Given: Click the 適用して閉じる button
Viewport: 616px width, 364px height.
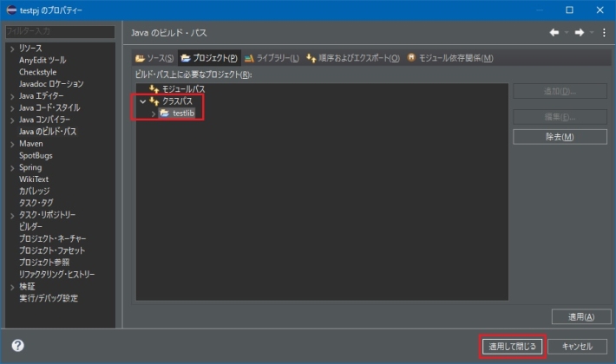Looking at the screenshot, I should [512, 347].
